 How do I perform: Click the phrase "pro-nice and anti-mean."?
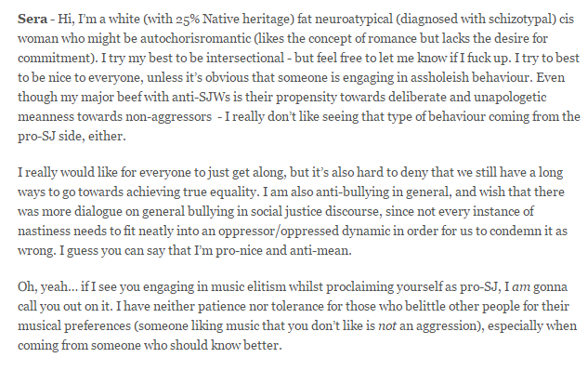283,250
